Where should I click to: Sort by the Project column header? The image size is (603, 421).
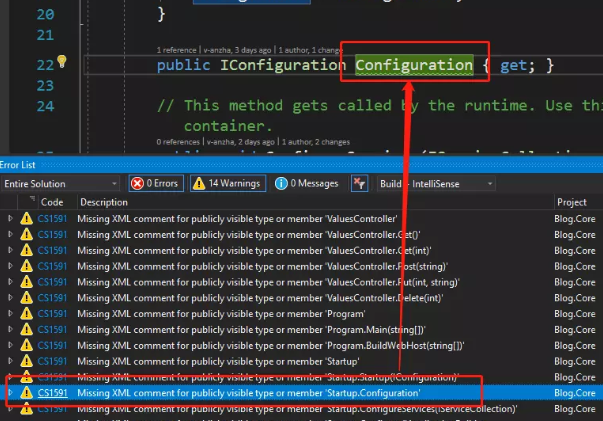point(571,202)
